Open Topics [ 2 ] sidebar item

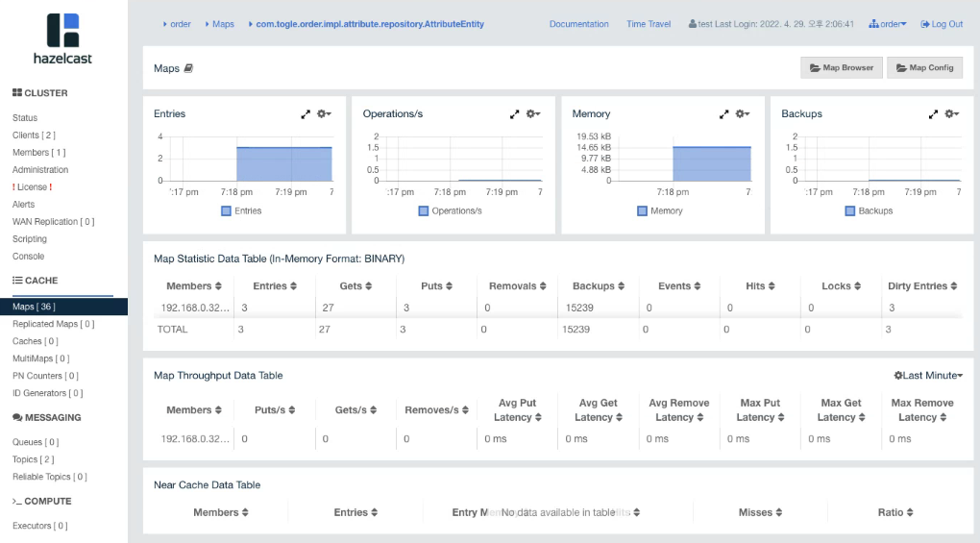pyautogui.click(x=33, y=460)
